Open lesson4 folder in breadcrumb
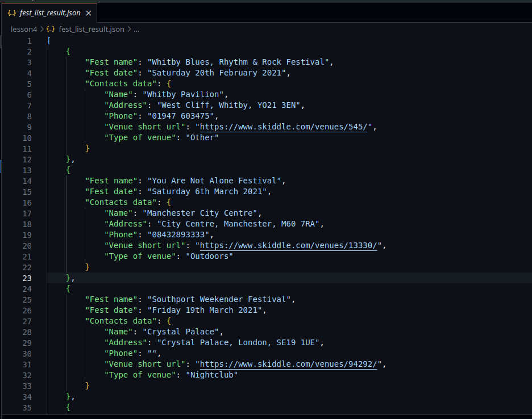The width and height of the screenshot is (532, 419). [24, 30]
